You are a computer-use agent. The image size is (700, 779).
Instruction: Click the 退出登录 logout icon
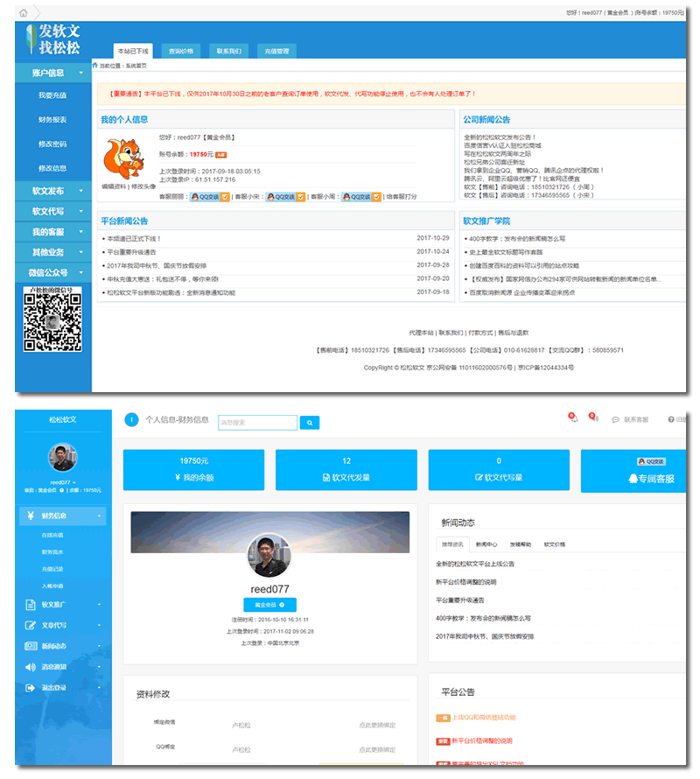(x=31, y=689)
